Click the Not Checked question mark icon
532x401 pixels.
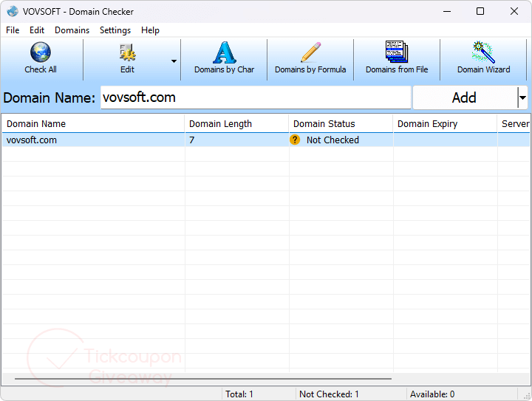295,140
